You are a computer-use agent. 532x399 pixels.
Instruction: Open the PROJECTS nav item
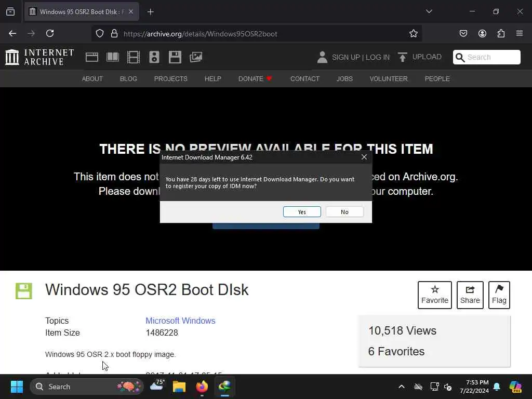(170, 79)
